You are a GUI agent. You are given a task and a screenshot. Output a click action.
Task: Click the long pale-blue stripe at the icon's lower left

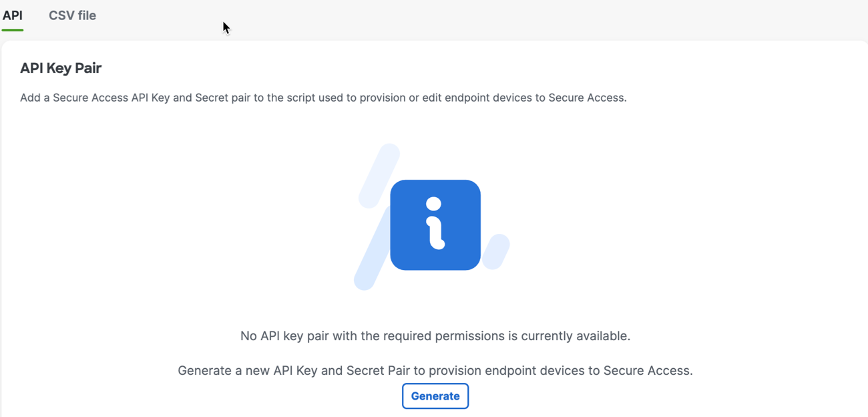(372, 249)
